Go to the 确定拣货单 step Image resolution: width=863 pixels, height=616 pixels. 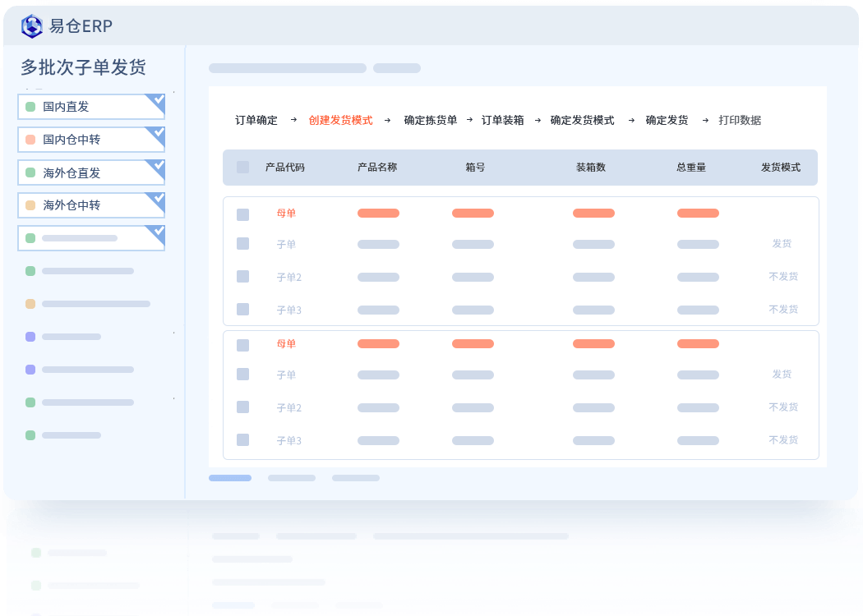(431, 120)
